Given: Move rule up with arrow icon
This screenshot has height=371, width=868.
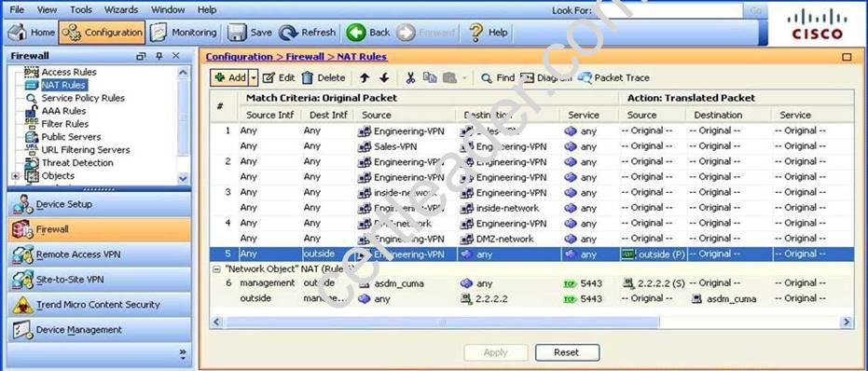Looking at the screenshot, I should 365,78.
